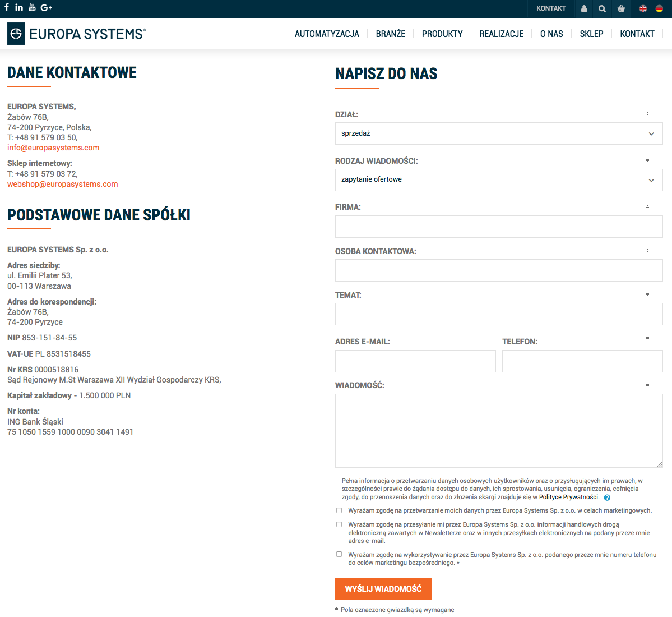The width and height of the screenshot is (672, 617).
Task: Open Kontakt in the main navigation
Action: 637,34
